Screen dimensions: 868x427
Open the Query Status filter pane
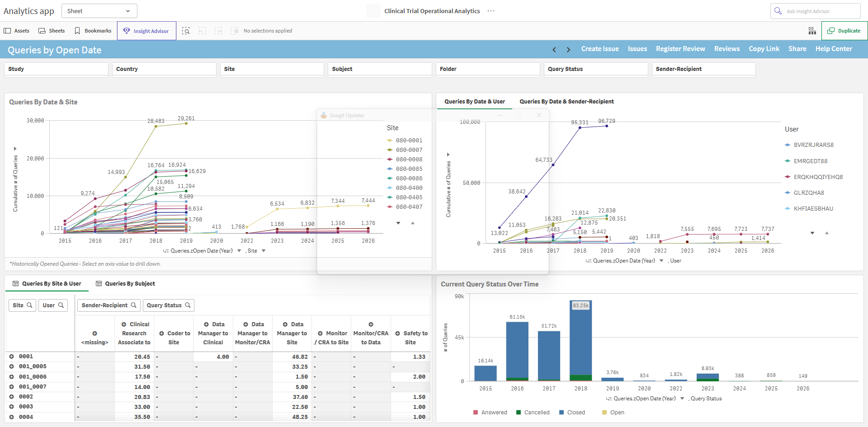point(596,69)
